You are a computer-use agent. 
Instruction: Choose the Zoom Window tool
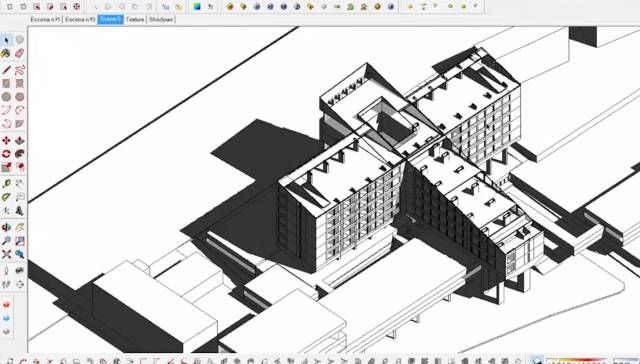20,241
